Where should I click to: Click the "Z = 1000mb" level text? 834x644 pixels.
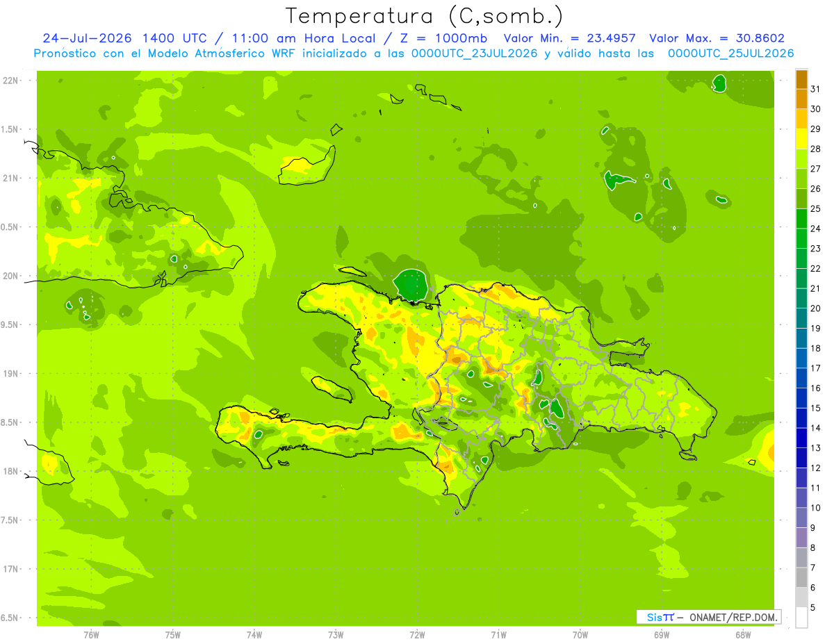(443, 38)
